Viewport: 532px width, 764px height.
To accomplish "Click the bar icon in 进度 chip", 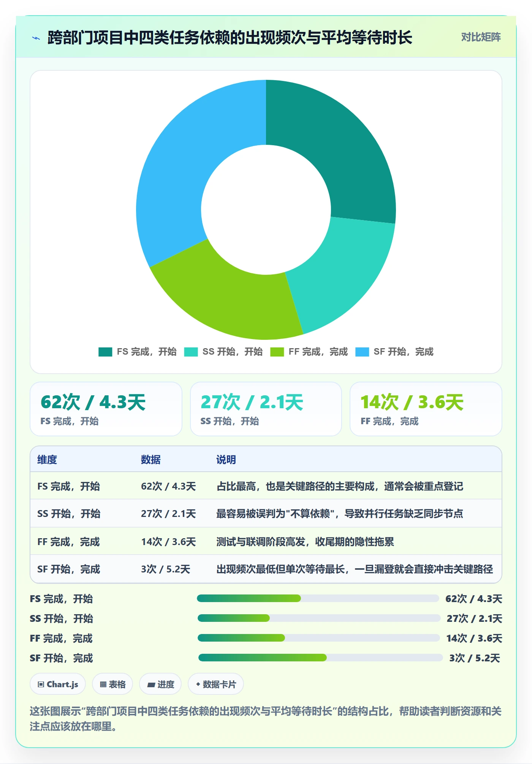I will coord(151,685).
